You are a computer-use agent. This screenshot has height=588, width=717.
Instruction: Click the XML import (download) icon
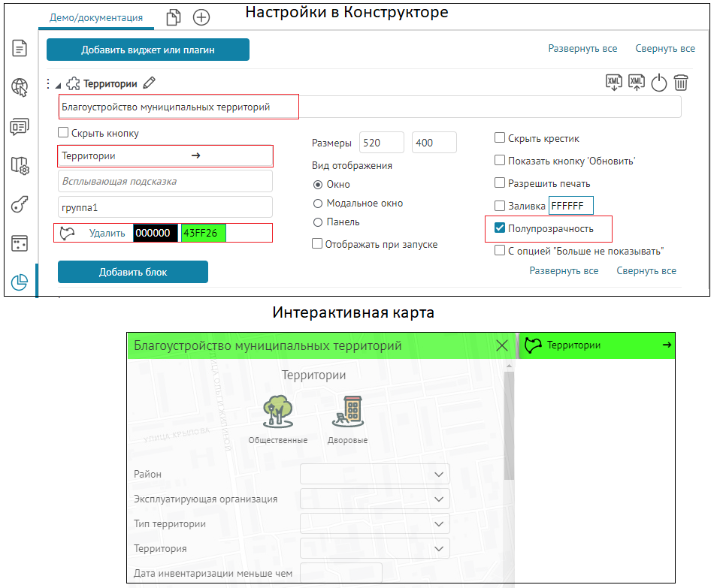614,83
